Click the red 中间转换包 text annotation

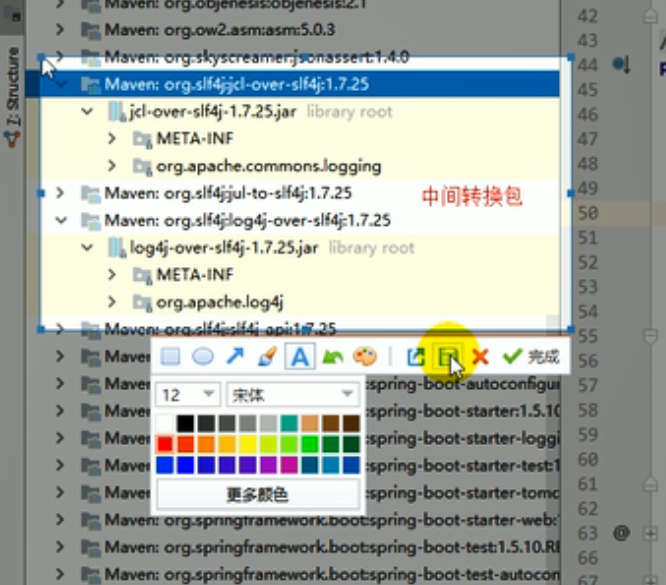[x=471, y=196]
